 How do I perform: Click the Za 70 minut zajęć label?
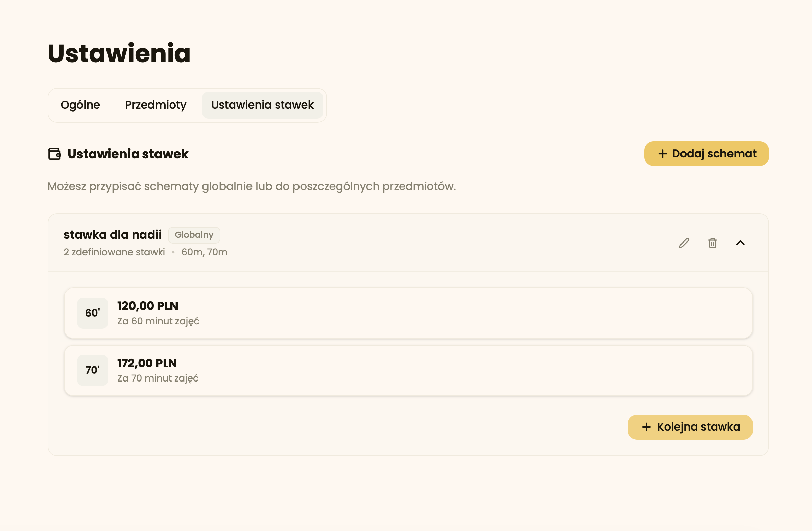point(158,378)
